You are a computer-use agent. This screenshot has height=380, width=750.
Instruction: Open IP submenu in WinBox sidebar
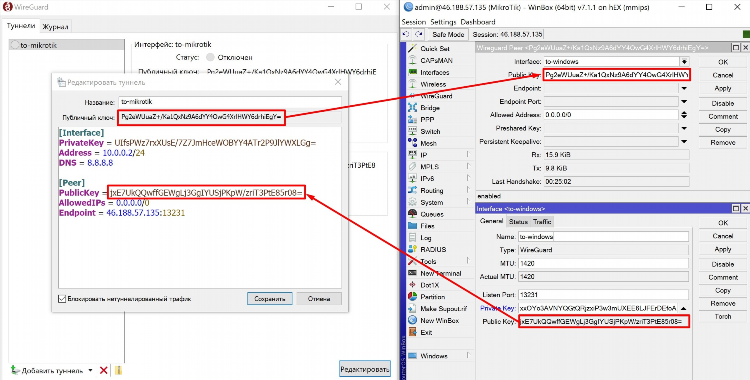click(x=424, y=155)
